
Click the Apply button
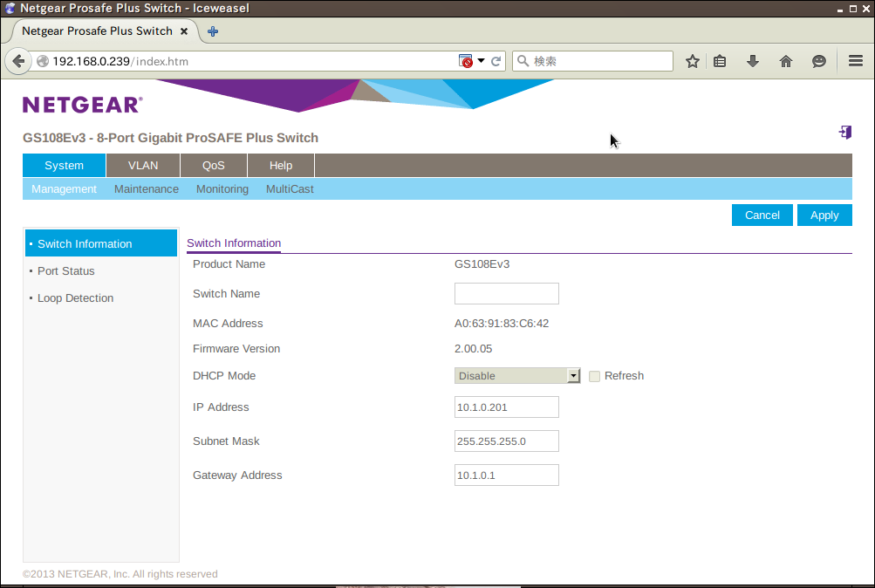[824, 215]
